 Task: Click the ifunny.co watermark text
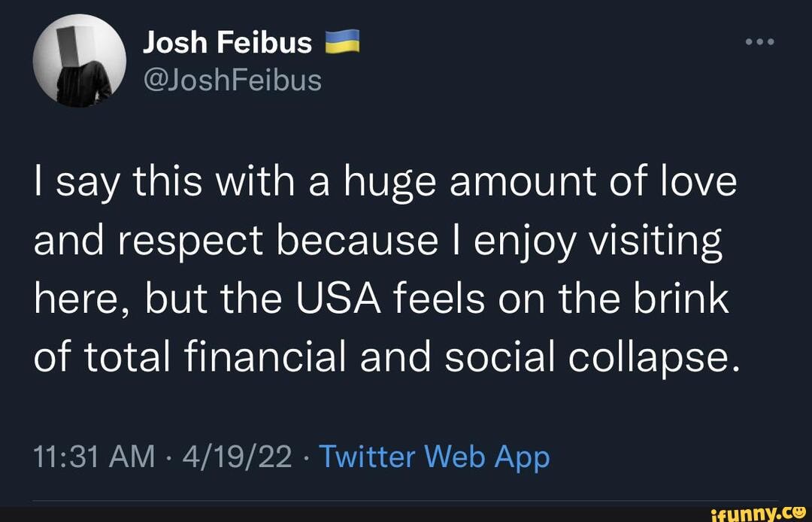click(754, 514)
